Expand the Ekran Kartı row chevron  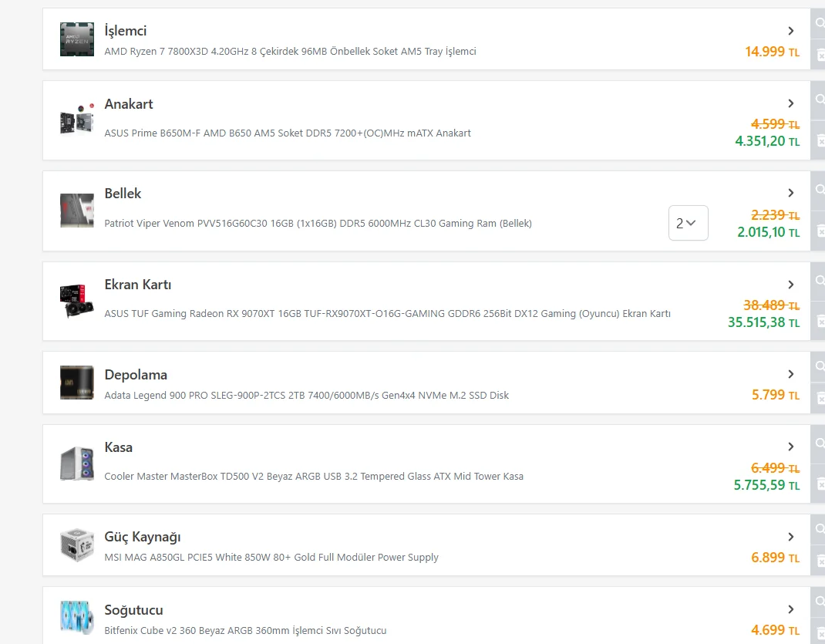791,285
